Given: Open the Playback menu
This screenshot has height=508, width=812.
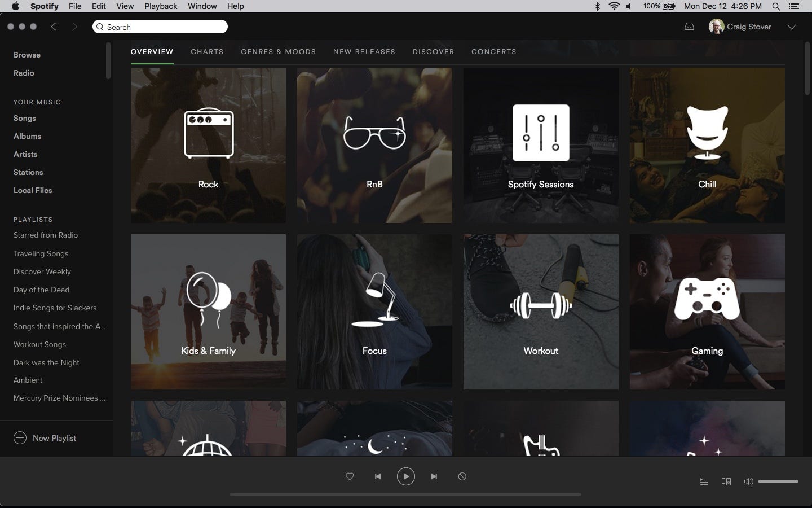Looking at the screenshot, I should point(161,6).
